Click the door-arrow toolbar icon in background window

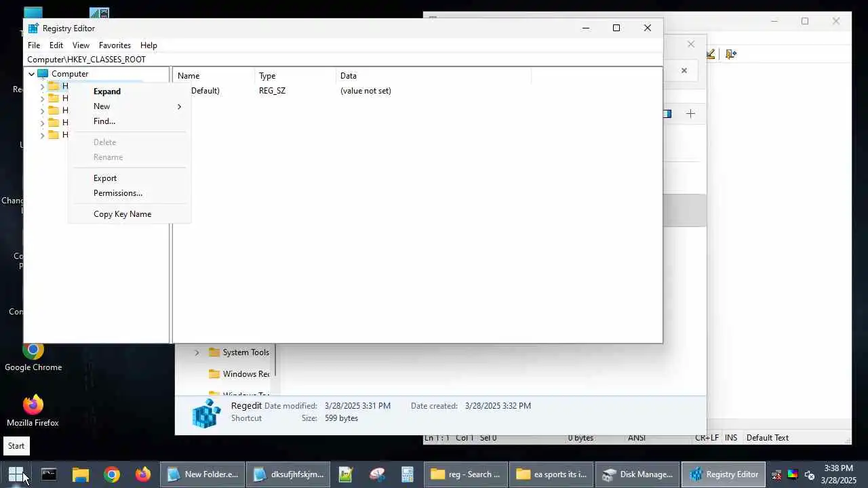coord(730,54)
